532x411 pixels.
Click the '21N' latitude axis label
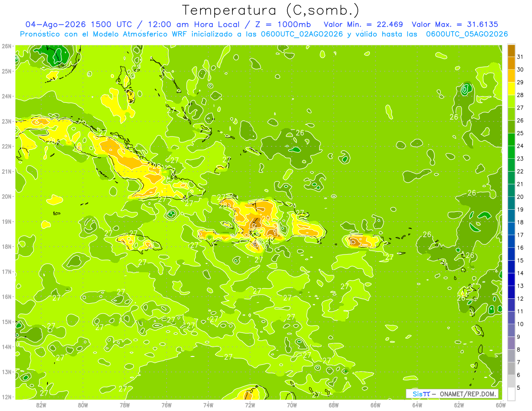(6, 171)
